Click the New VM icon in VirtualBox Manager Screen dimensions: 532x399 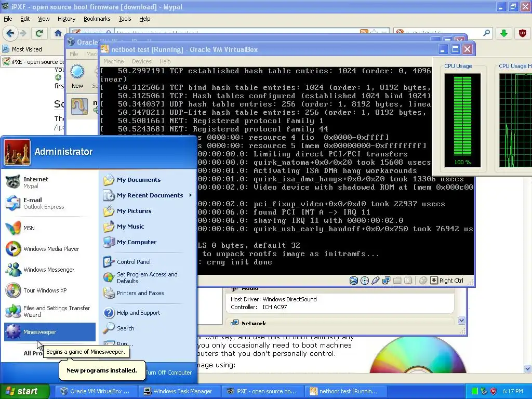pyautogui.click(x=77, y=76)
